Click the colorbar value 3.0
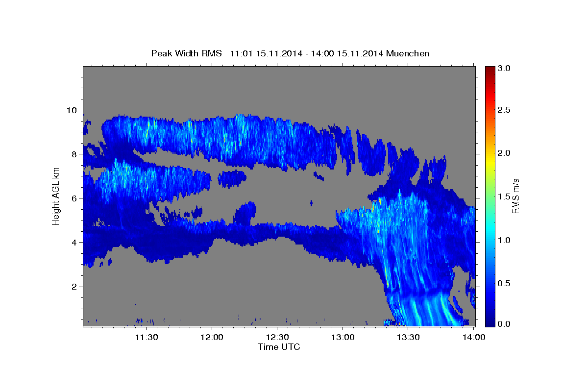The image size is (588, 392). (505, 68)
